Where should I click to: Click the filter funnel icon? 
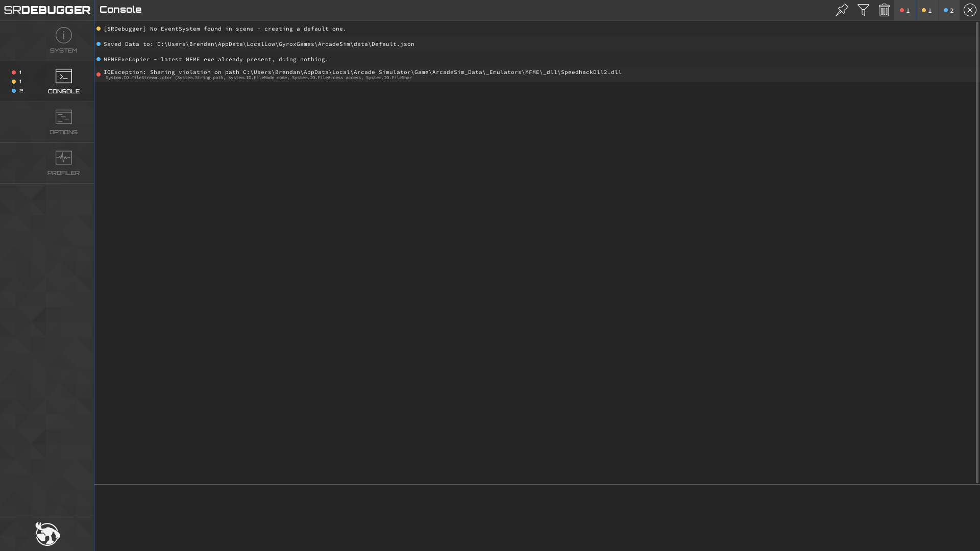pyautogui.click(x=863, y=10)
